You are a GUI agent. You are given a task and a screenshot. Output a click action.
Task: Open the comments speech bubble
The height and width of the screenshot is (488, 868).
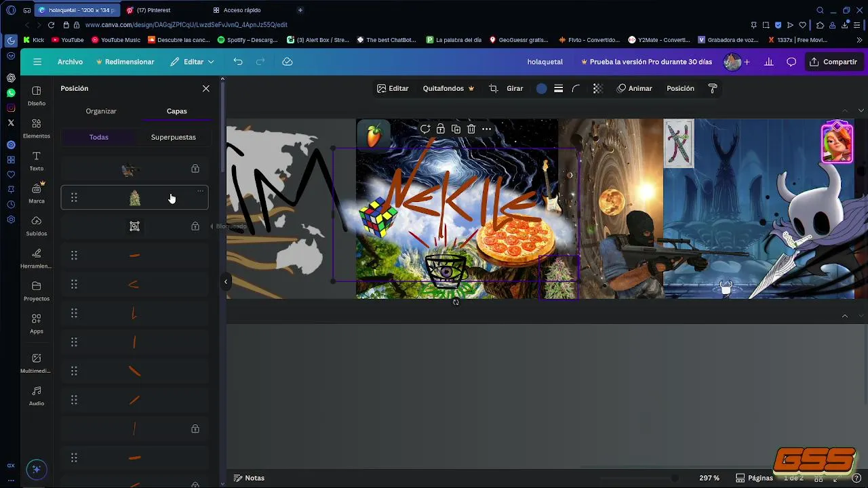coord(791,62)
